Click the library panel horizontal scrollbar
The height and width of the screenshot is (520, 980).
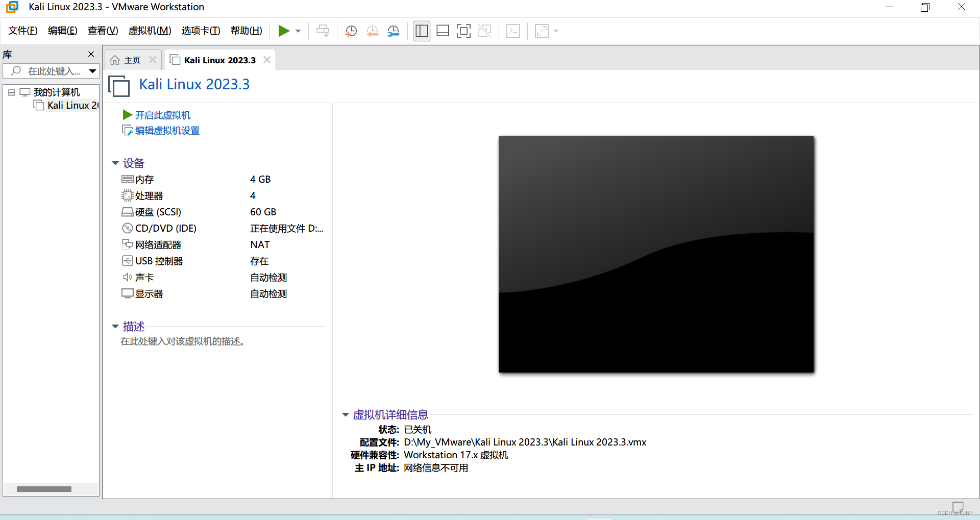pyautogui.click(x=44, y=489)
